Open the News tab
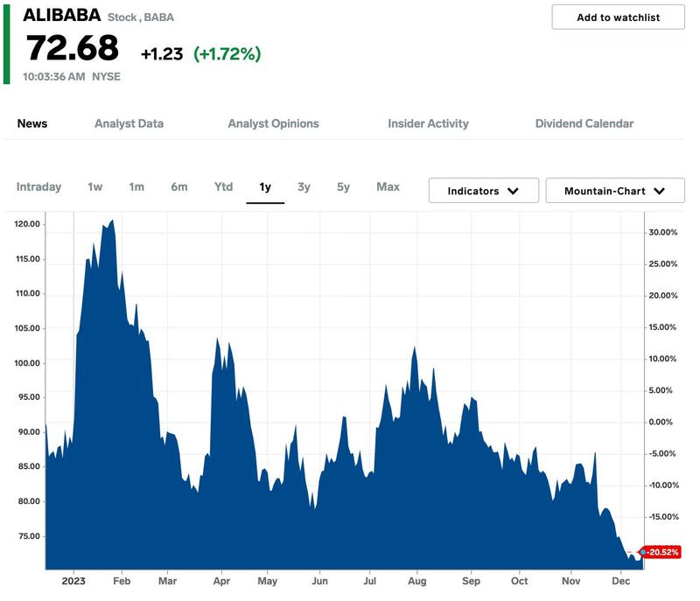Viewport: 700px width, 601px height. tap(32, 123)
